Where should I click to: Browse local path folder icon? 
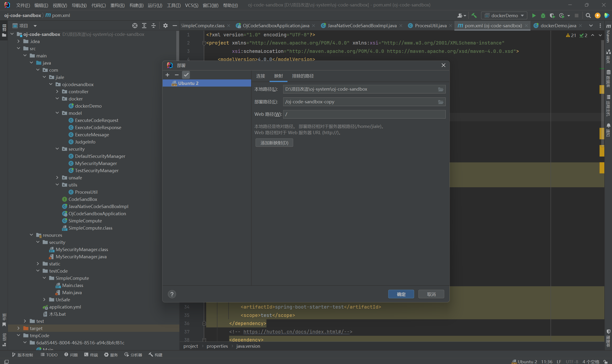pos(441,89)
